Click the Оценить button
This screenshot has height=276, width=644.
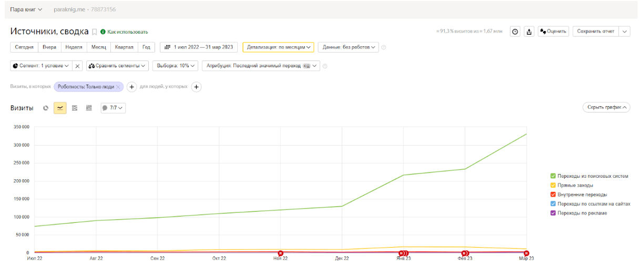553,32
